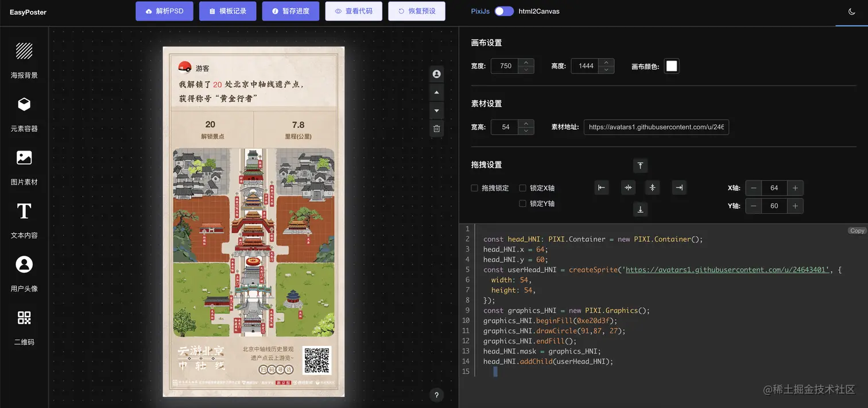This screenshot has width=868, height=408.
Task: Enable 拖拽锁定 drag lock checkbox
Action: click(x=474, y=188)
